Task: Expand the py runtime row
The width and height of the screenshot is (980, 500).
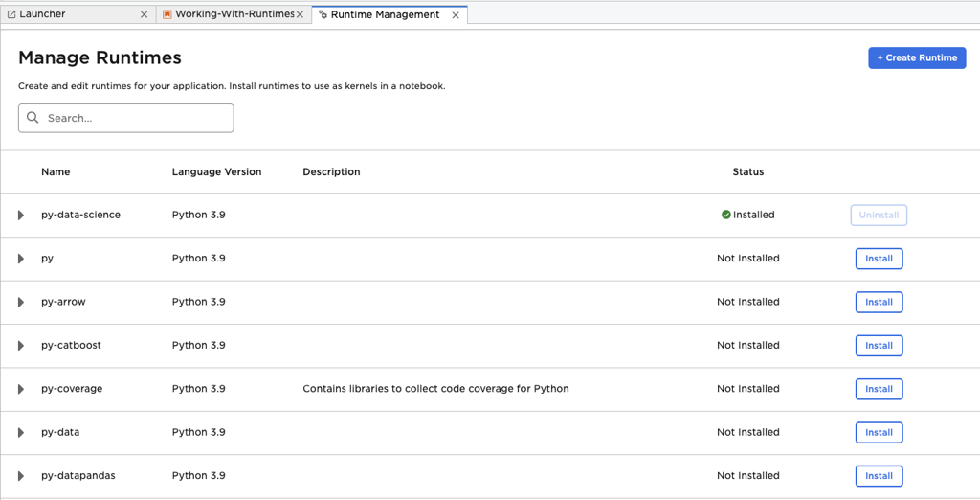Action: [x=21, y=259]
